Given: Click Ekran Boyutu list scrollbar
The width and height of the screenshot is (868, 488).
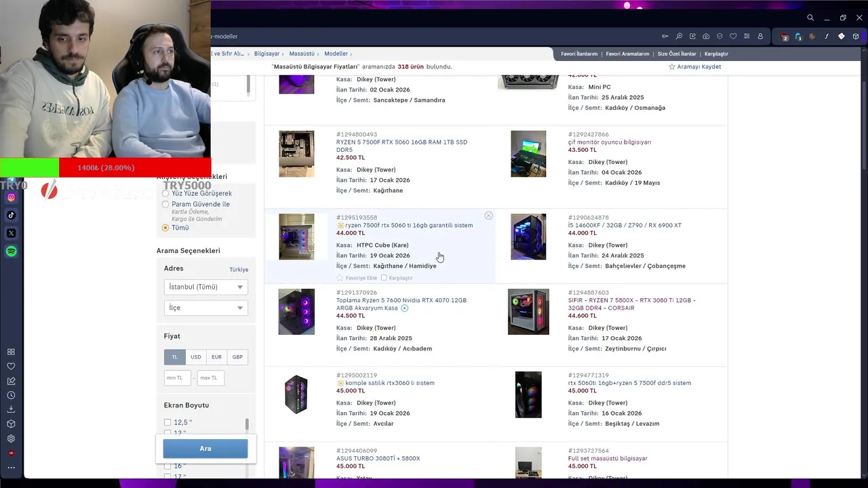Looking at the screenshot, I should (247, 424).
